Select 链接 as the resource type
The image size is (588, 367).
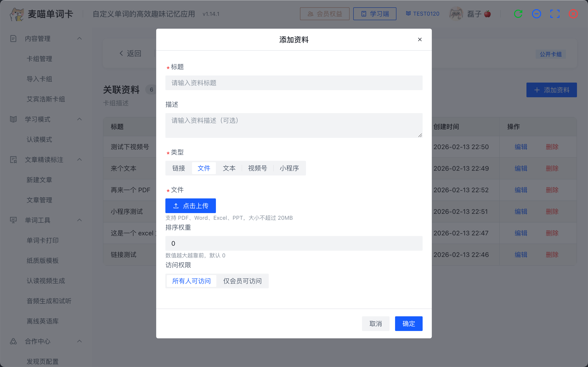tap(179, 168)
